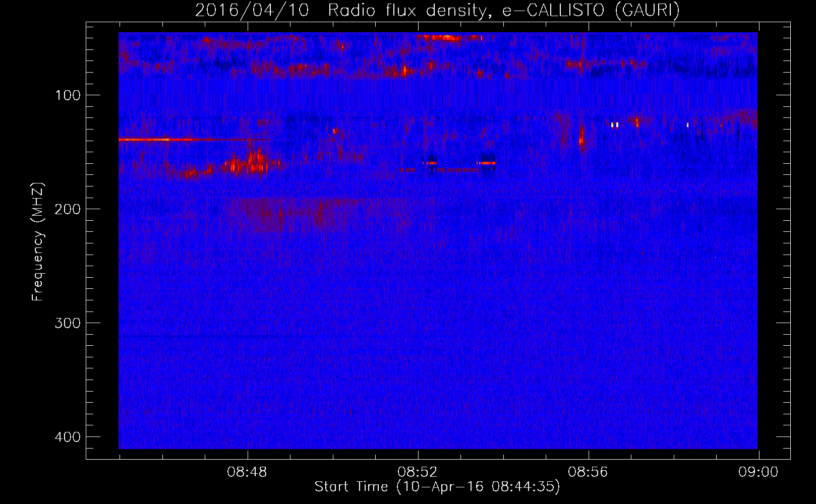This screenshot has height=504, width=816.
Task: Select the '100' frequency axis label
Action: click(x=68, y=95)
